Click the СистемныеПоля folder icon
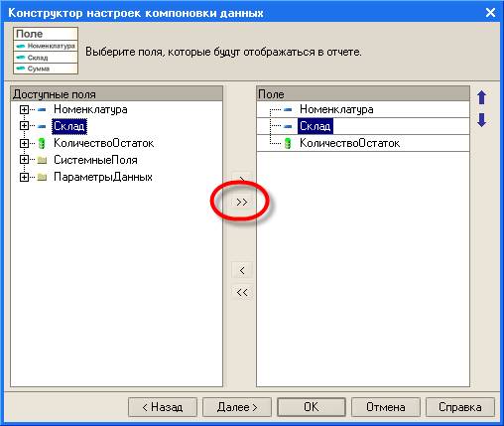Screen dimensions: 504x426 (x=42, y=160)
